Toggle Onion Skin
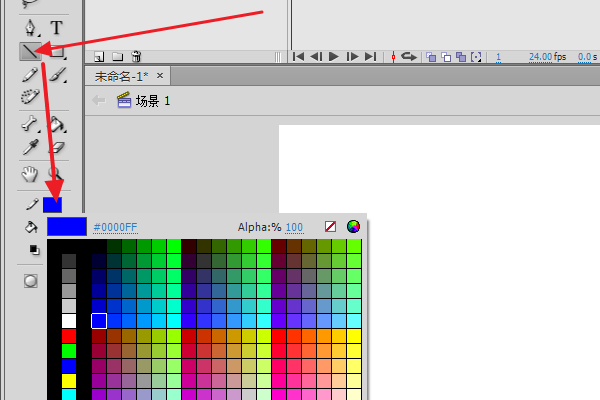This screenshot has width=600, height=400. pyautogui.click(x=431, y=57)
